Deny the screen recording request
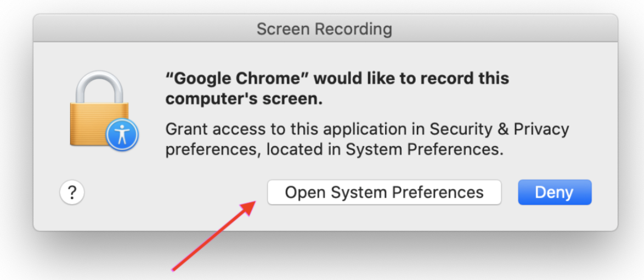 554,193
